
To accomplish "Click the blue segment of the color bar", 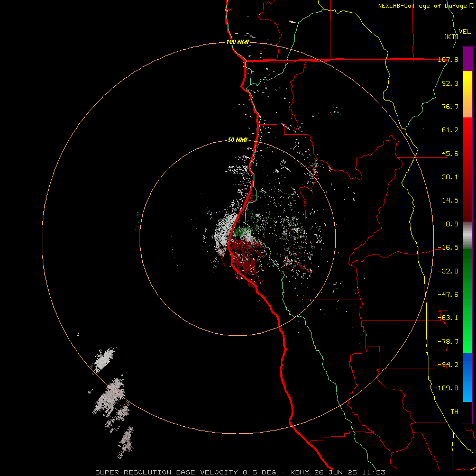I will [x=467, y=377].
